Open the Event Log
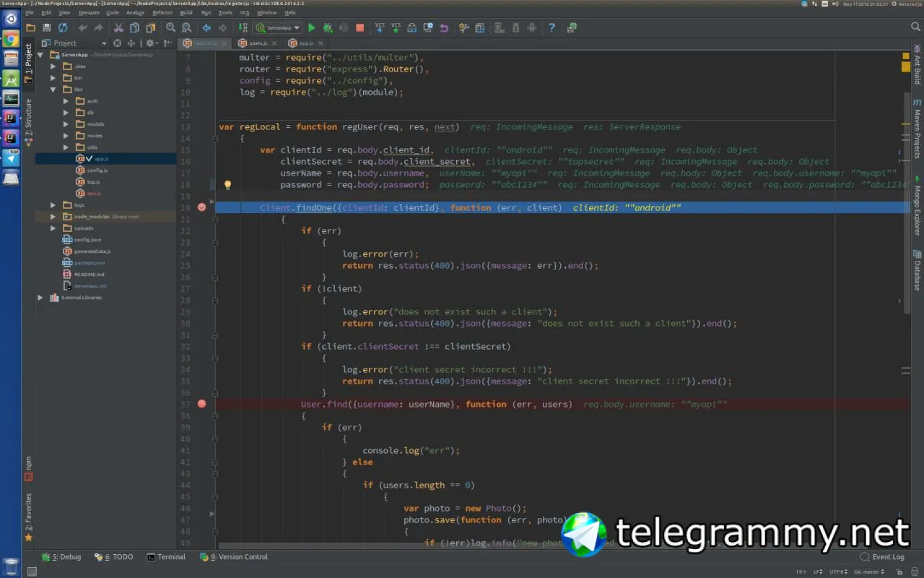The width and height of the screenshot is (924, 578). (x=882, y=557)
